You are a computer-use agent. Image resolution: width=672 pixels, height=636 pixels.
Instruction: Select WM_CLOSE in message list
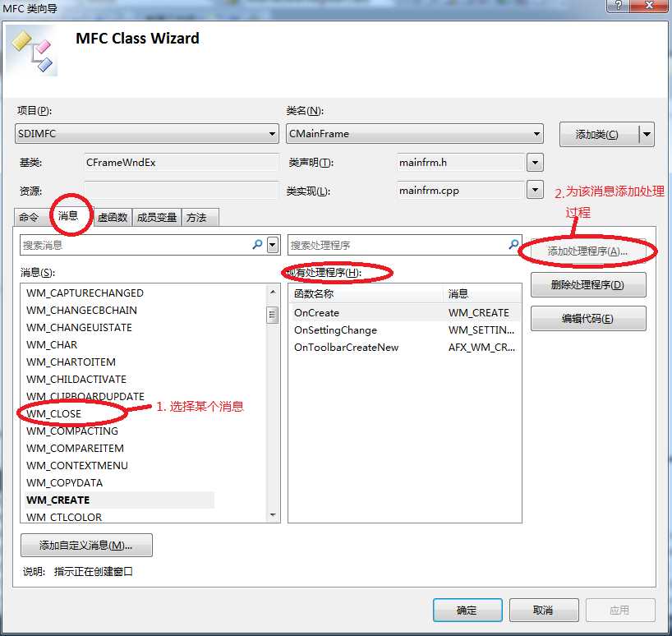click(x=53, y=413)
